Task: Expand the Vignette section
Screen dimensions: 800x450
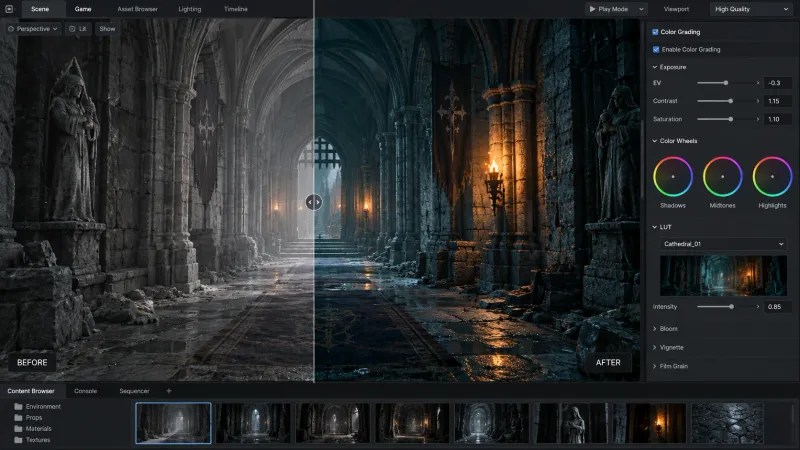Action: (668, 347)
